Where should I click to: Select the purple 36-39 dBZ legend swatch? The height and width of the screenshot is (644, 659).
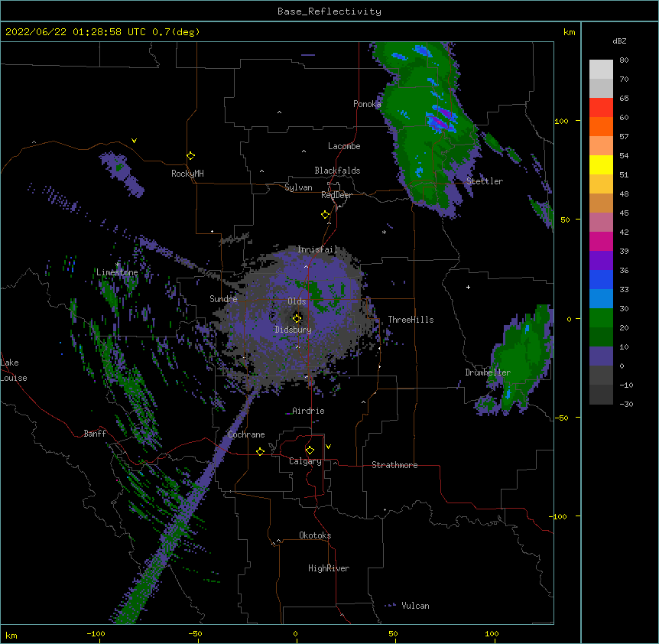click(601, 260)
